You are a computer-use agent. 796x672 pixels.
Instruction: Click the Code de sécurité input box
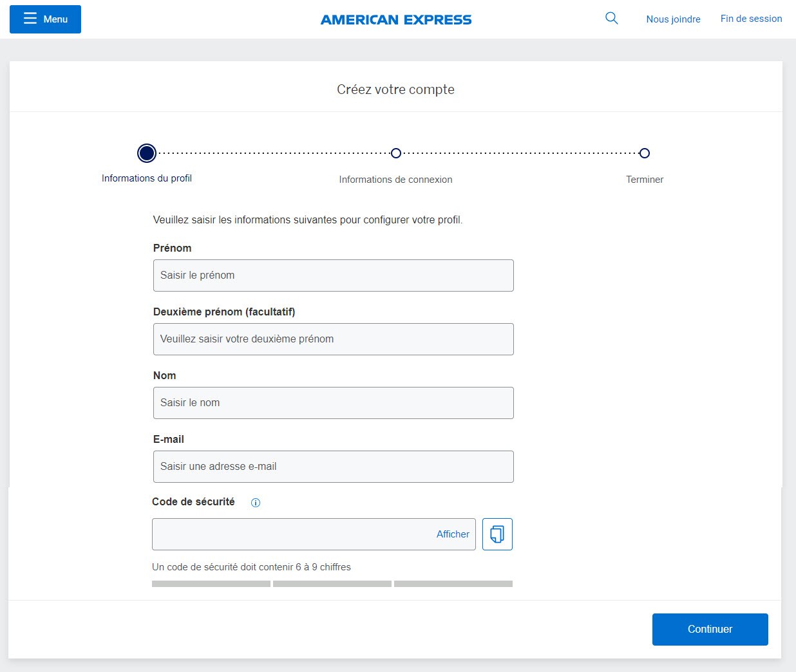[290, 534]
